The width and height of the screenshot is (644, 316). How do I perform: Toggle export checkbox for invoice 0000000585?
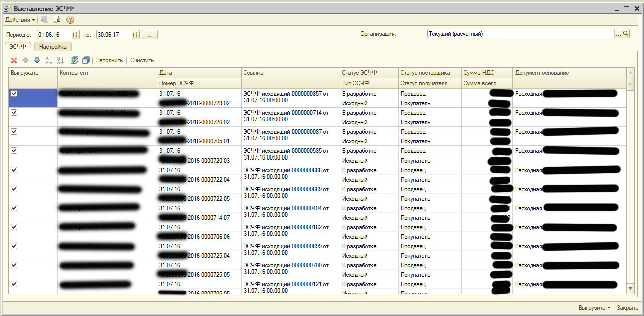[x=14, y=151]
